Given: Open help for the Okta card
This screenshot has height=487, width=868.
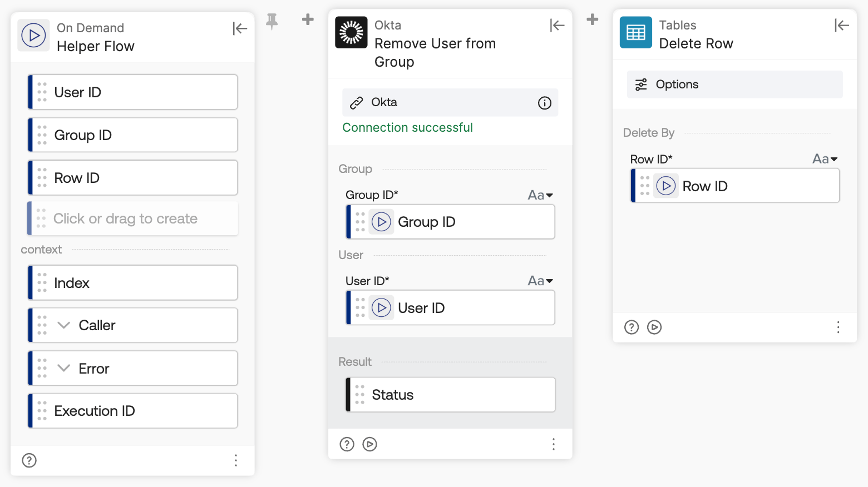Looking at the screenshot, I should point(347,444).
